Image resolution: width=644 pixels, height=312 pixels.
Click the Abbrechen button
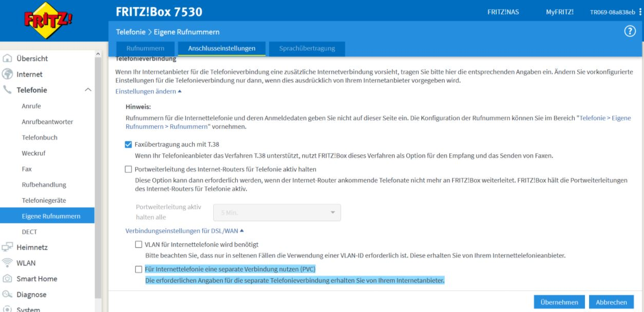[x=611, y=302]
